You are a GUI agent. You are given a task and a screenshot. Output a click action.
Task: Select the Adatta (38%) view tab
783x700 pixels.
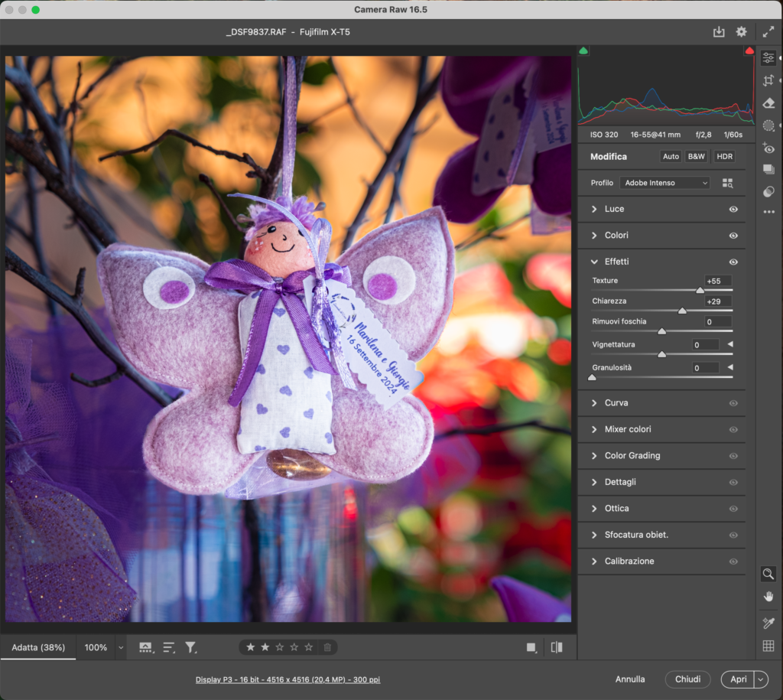37,647
